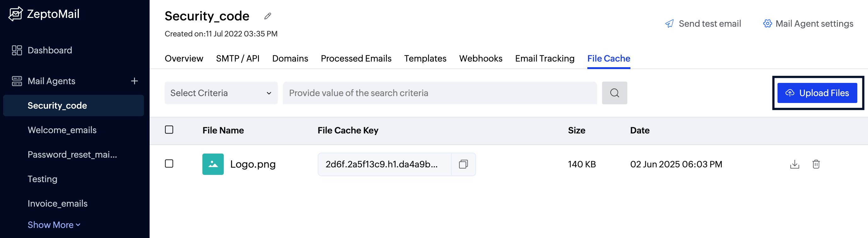
Task: Delete Logo.png with the trash icon
Action: point(816,164)
